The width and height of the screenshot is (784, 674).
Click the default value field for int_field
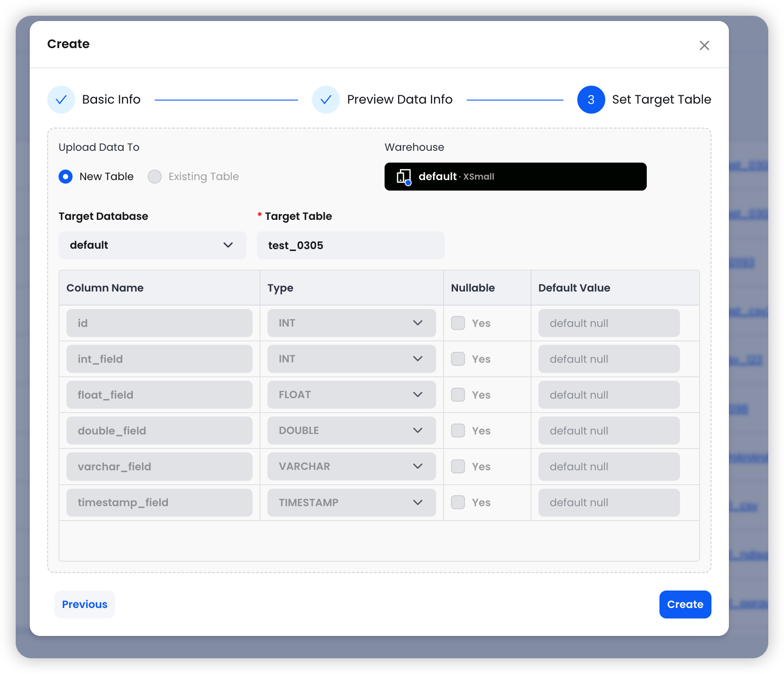(609, 359)
